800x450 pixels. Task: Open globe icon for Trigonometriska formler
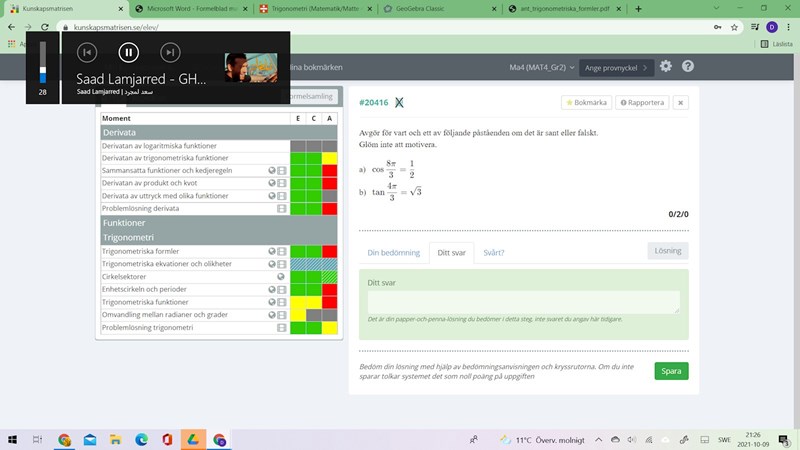272,252
